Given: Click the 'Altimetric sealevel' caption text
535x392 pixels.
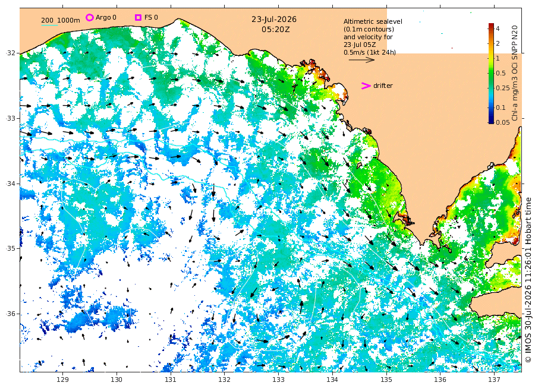Looking at the screenshot, I should (x=373, y=21).
